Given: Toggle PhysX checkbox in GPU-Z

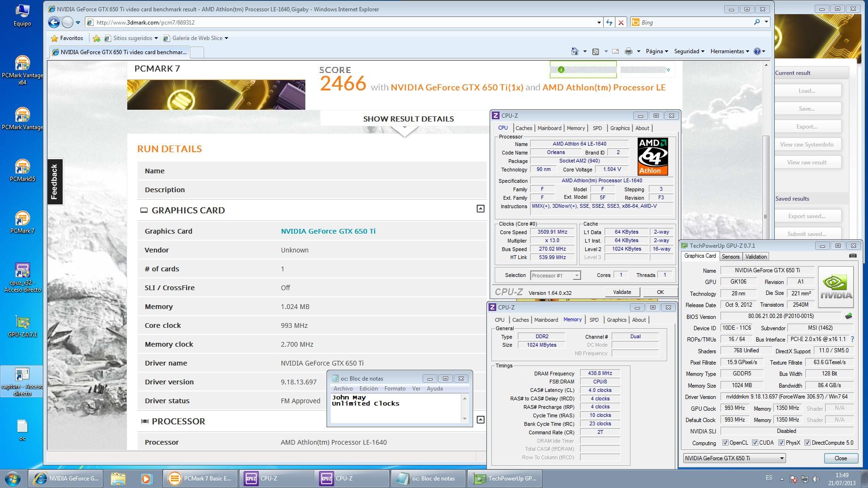Looking at the screenshot, I should coord(781,443).
